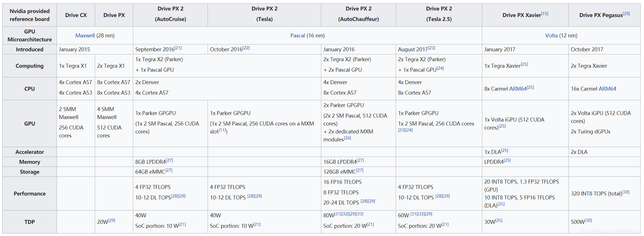Open citation [15] beside Drive PX Xavier header
Viewport: 644px width, 236px height.
click(x=544, y=13)
